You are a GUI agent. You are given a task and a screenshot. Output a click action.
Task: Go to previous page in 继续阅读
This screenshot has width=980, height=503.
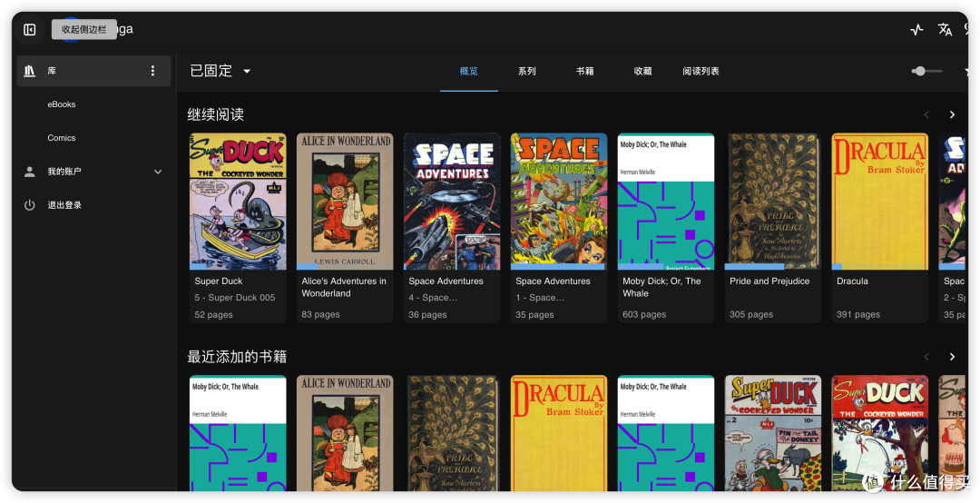tap(926, 114)
